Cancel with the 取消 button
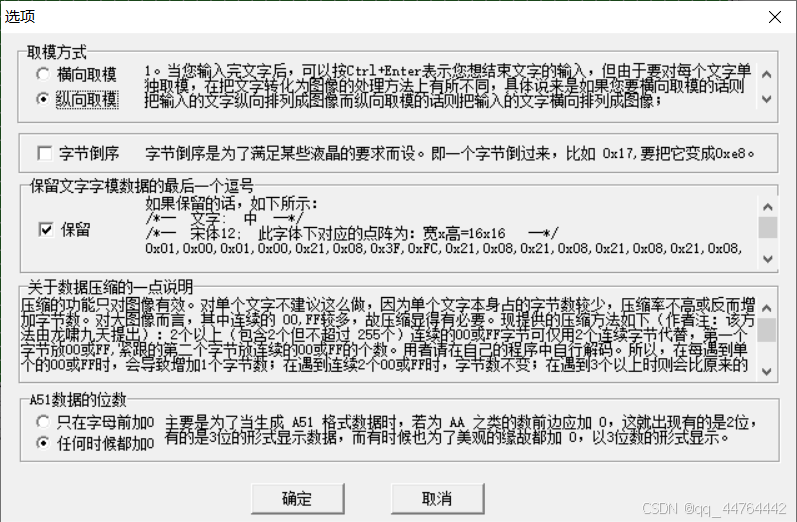The image size is (797, 522). 437,499
